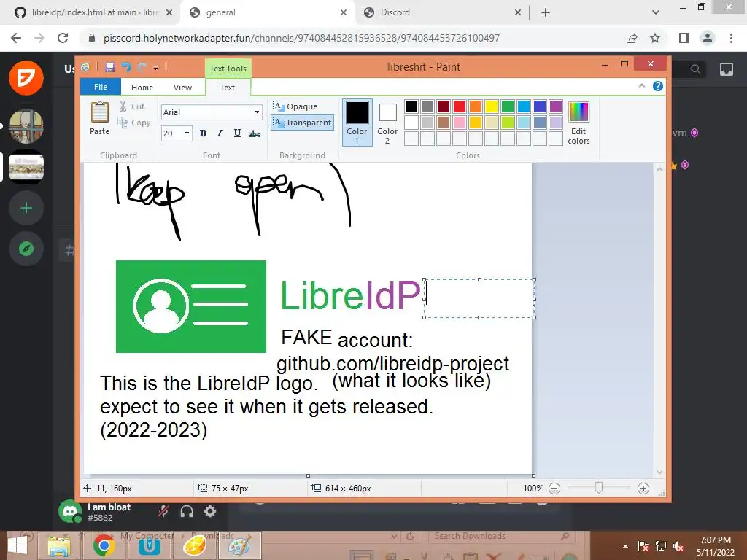Image resolution: width=747 pixels, height=560 pixels.
Task: Click the Text Tools contextual tab header
Action: point(228,68)
